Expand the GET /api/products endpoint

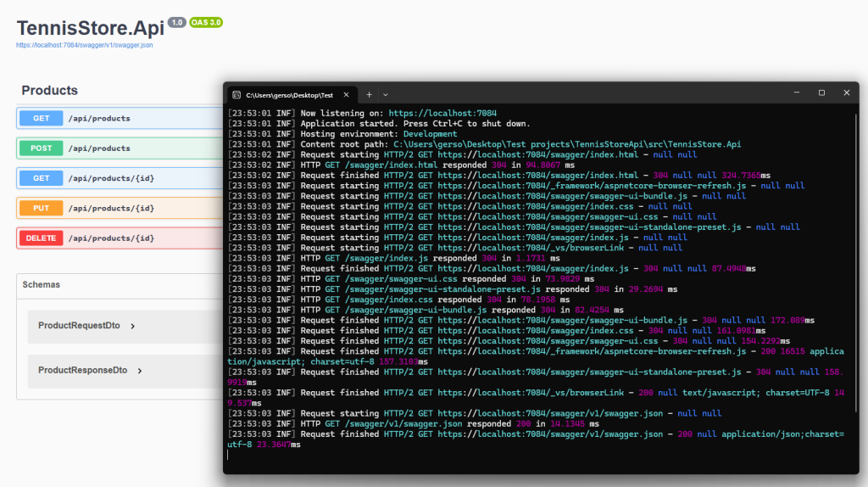click(120, 119)
